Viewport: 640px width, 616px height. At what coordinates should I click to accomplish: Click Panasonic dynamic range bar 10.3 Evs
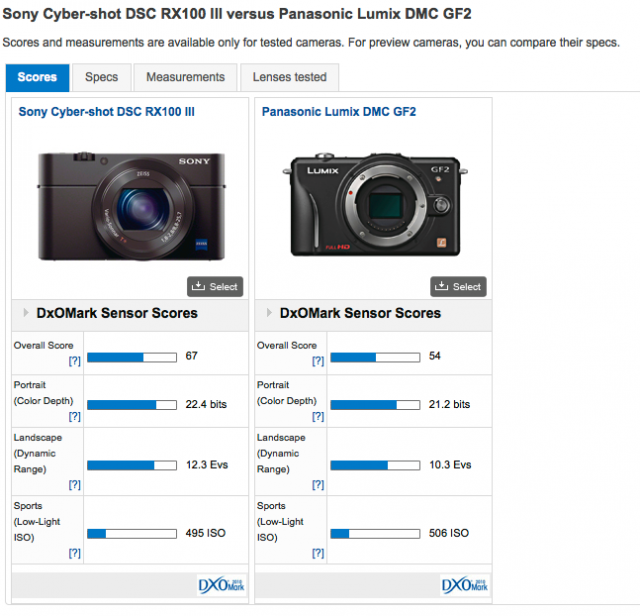(375, 465)
